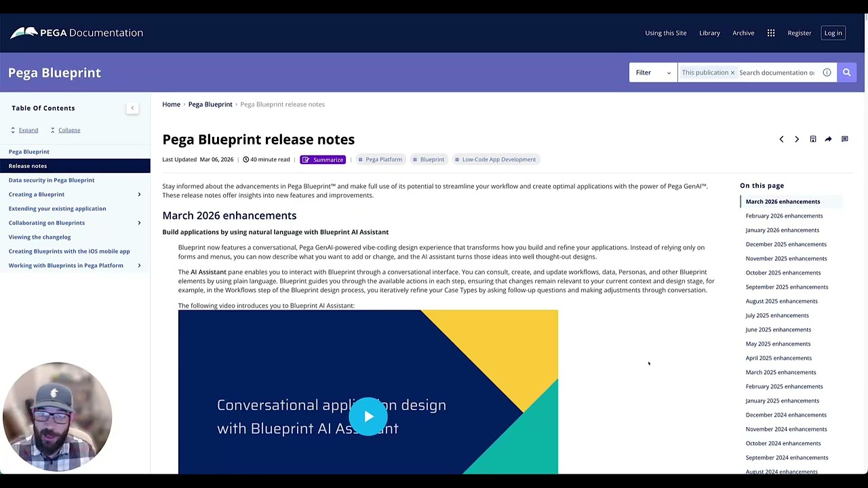868x488 pixels.
Task: Open Using this Site menu
Action: (x=665, y=33)
